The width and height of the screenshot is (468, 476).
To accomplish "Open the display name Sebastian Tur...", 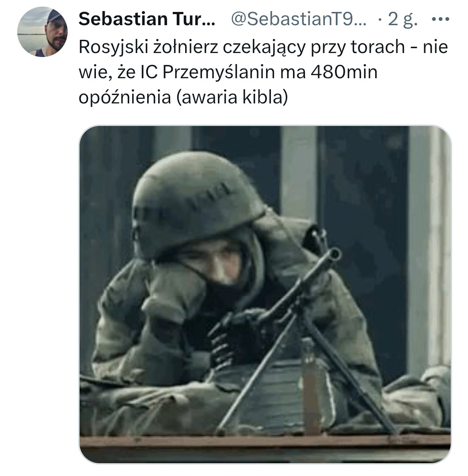I will click(x=147, y=19).
